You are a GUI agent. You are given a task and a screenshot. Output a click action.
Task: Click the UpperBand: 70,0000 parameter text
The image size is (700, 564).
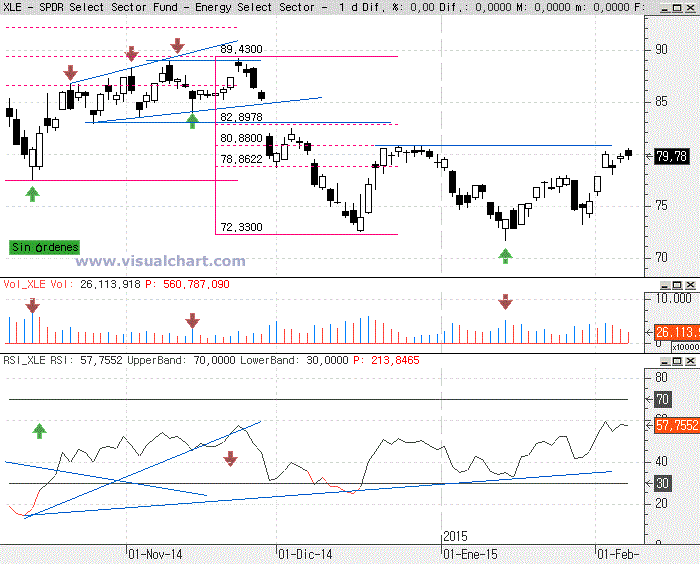coord(181,360)
